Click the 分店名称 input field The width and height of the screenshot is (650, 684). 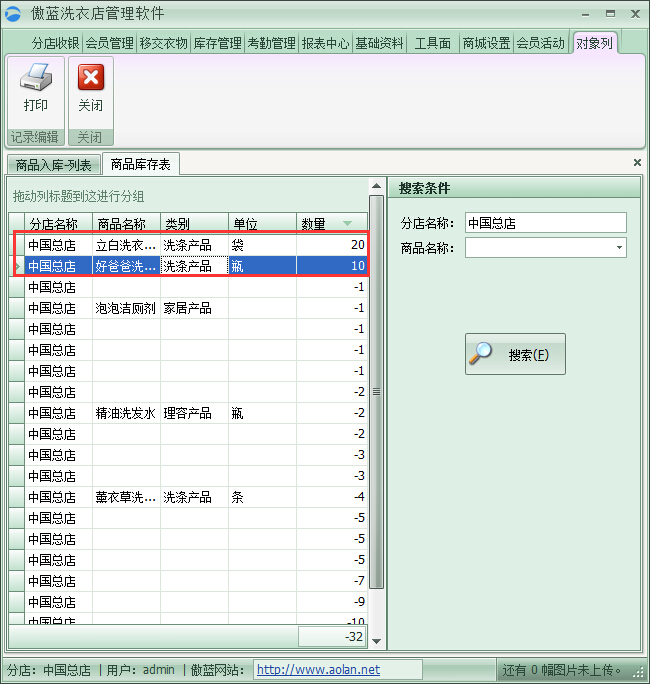pyautogui.click(x=546, y=223)
